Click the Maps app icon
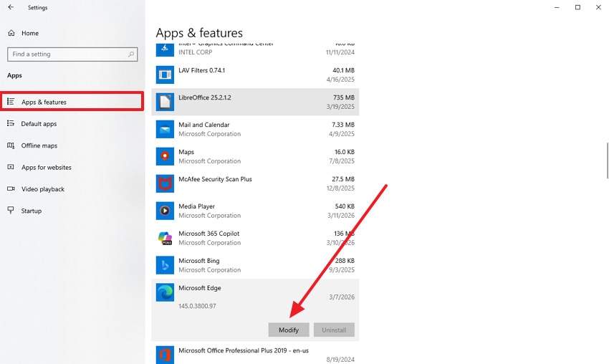 [x=165, y=156]
